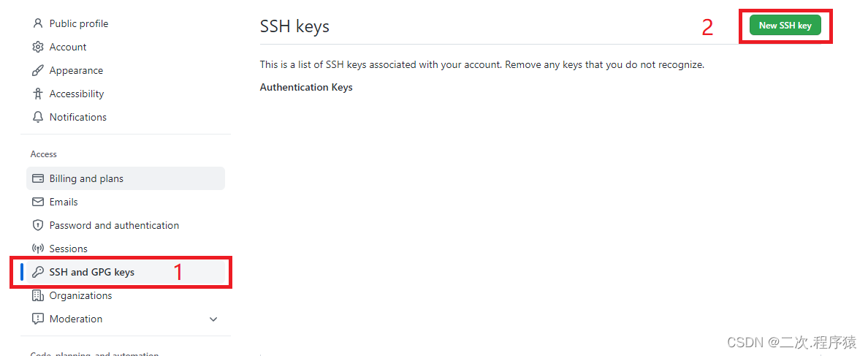
Task: Click the Public profile person icon
Action: [x=38, y=23]
